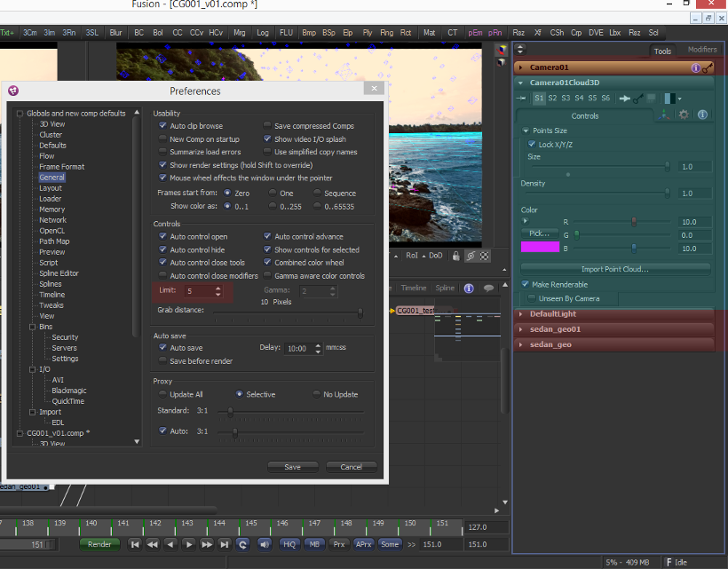Viewport: 728px width, 569px height.
Task: Switch to the Tools tab
Action: [x=662, y=51]
